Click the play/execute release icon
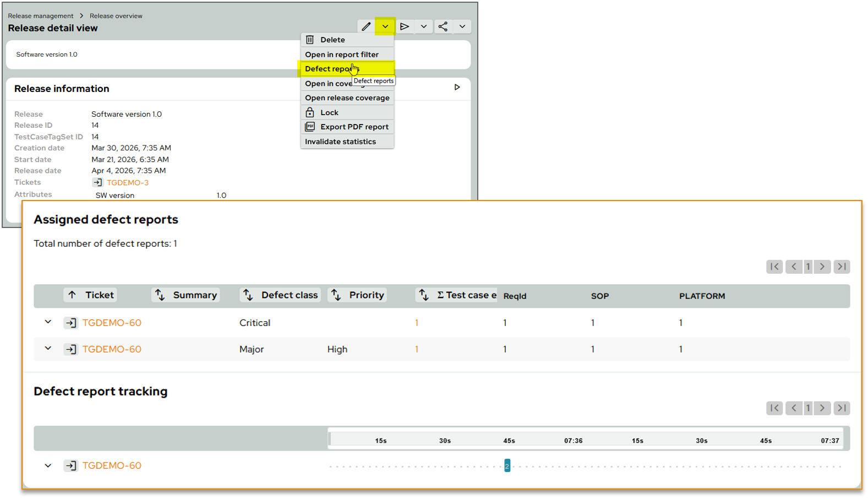This screenshot has height=499, width=868. pos(405,26)
